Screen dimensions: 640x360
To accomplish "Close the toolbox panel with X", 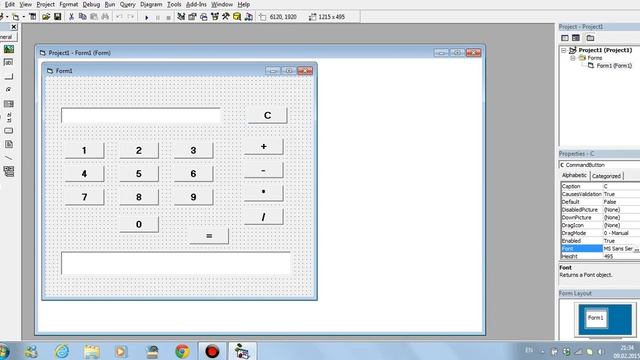I will (x=14, y=27).
